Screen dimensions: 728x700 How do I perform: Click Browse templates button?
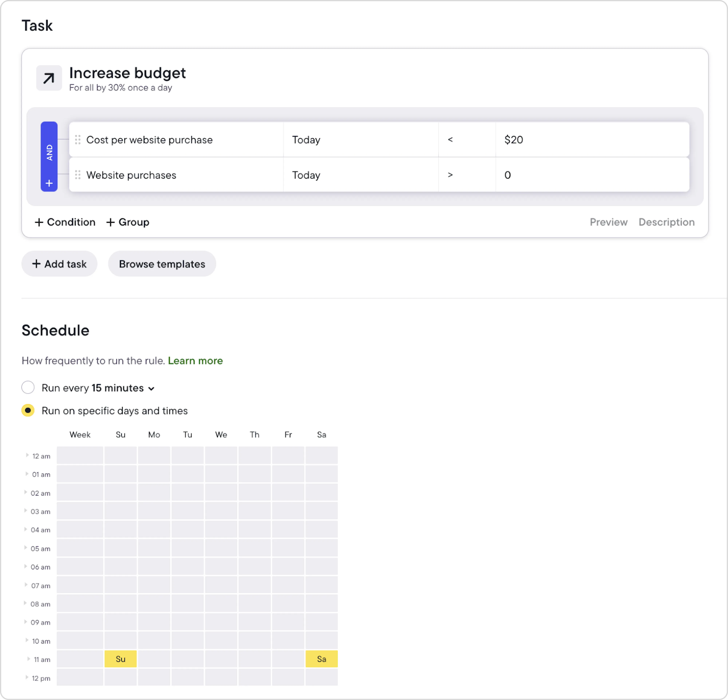pyautogui.click(x=162, y=264)
